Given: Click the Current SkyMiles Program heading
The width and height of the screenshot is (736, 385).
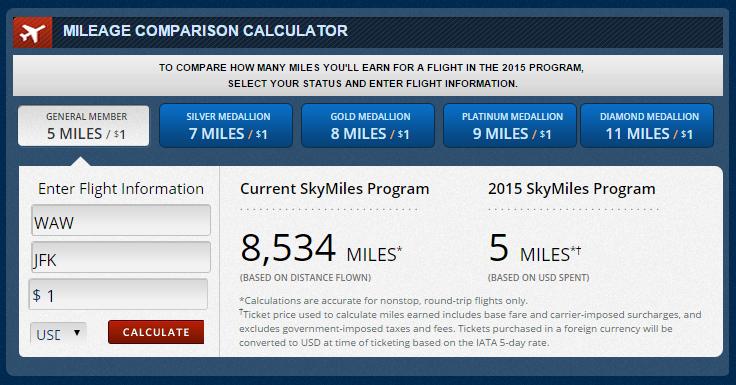Looking at the screenshot, I should tap(334, 189).
